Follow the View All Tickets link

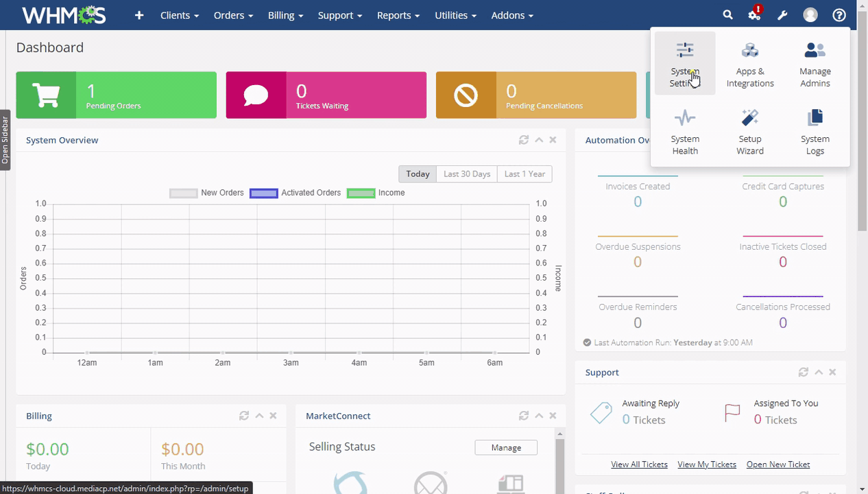pyautogui.click(x=639, y=464)
